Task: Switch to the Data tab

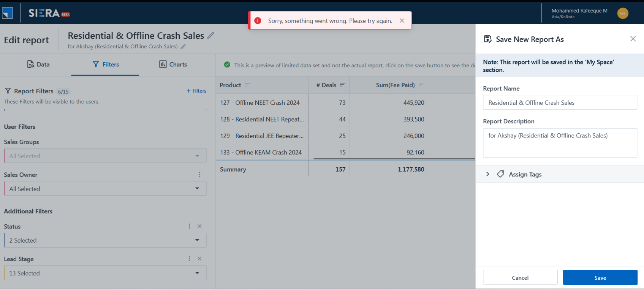Action: click(x=38, y=65)
